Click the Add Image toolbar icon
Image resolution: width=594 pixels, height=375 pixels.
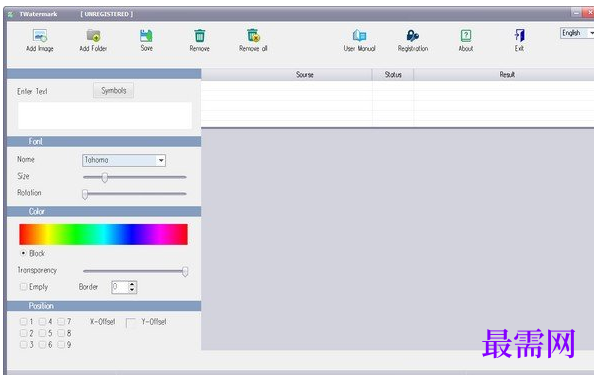40,36
